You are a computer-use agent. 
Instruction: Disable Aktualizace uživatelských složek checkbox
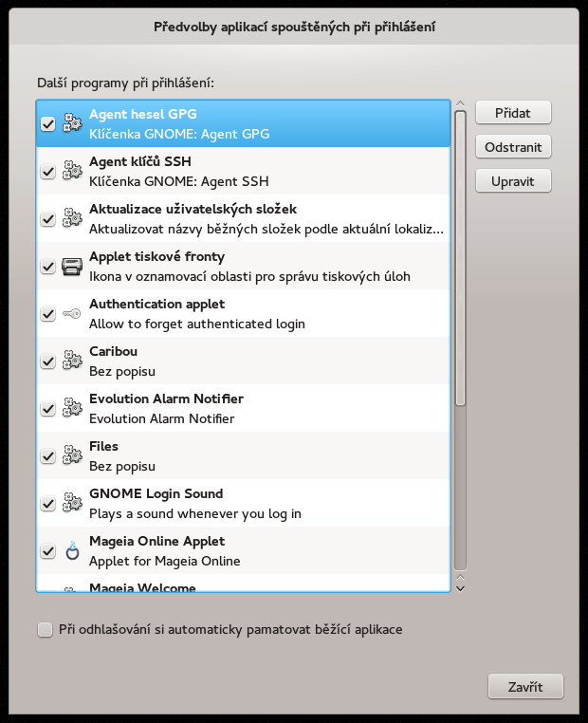tap(48, 219)
